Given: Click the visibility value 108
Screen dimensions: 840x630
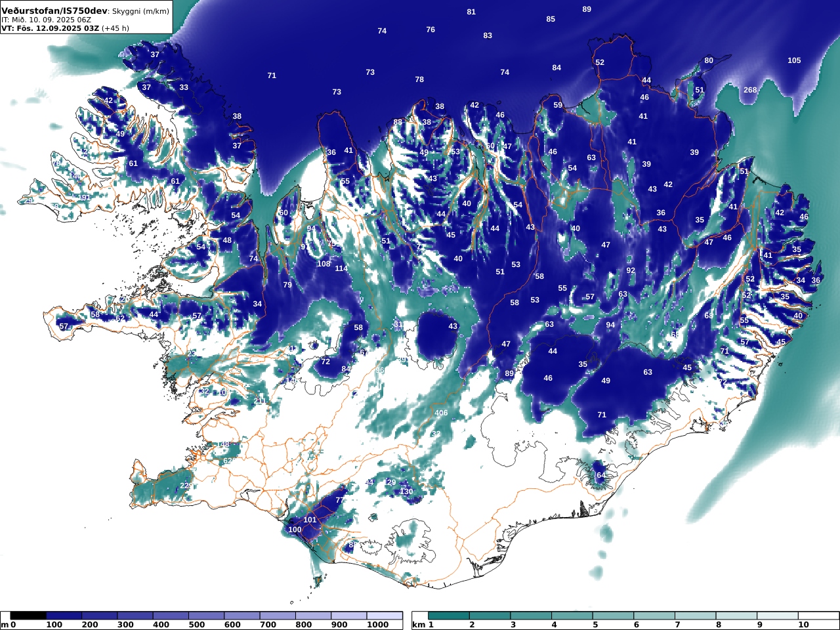Looking at the screenshot, I should [324, 264].
